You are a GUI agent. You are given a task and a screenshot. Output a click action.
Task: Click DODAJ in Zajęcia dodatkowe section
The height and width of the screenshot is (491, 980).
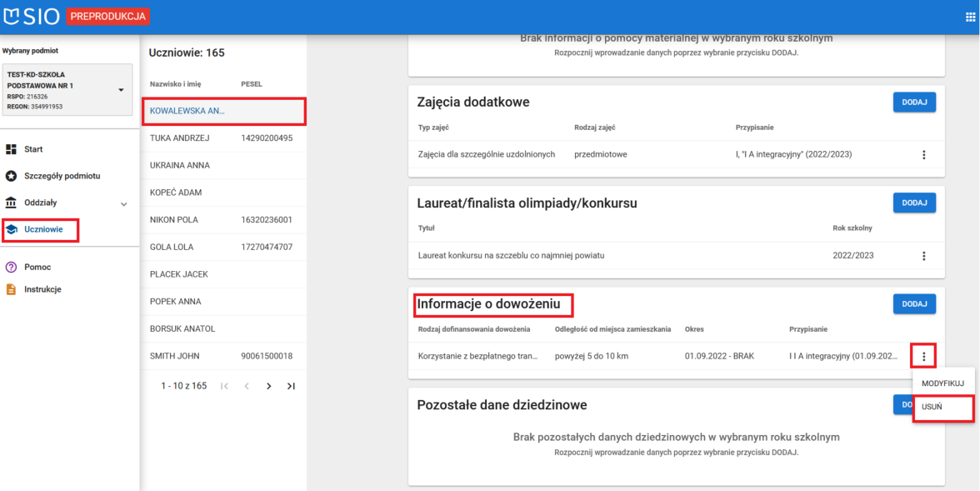point(914,101)
